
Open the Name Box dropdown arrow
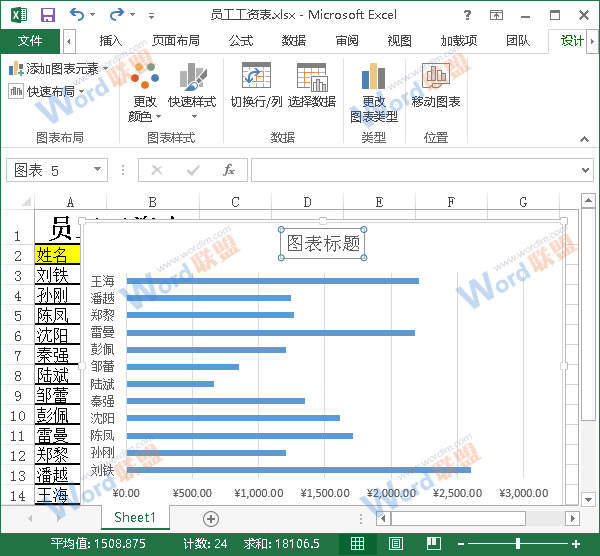[125, 170]
